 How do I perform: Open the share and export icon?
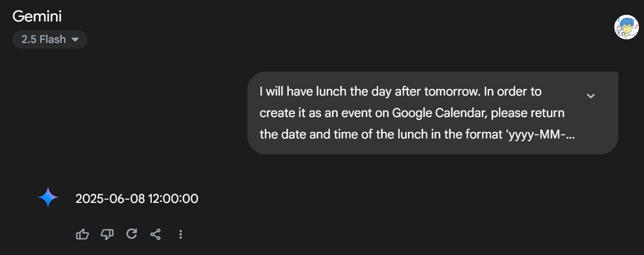click(156, 234)
